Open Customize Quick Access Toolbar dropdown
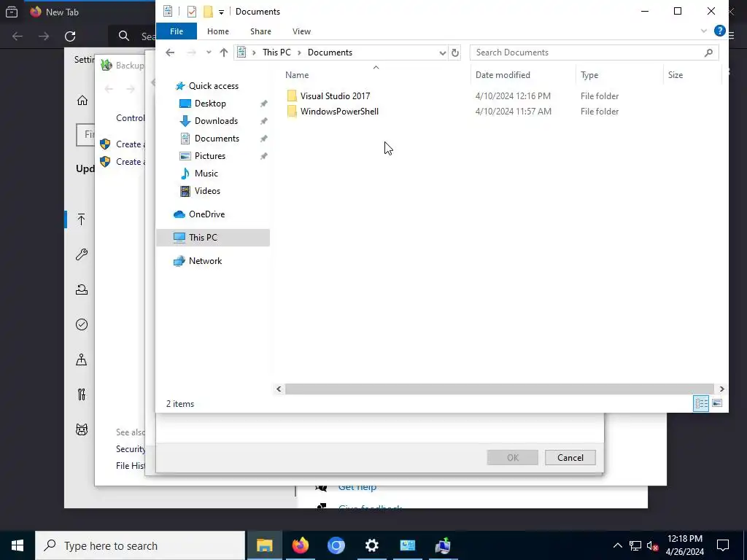This screenshot has height=560, width=747. tap(221, 12)
